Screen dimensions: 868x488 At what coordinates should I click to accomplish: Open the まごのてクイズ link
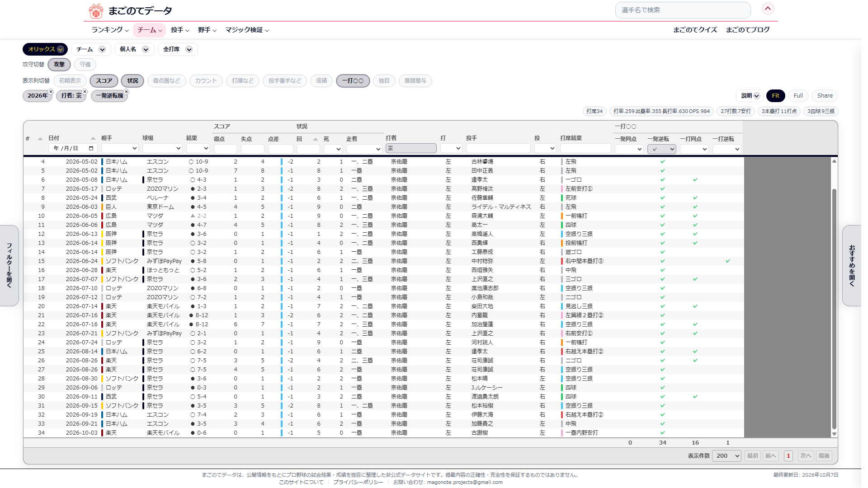point(695,30)
